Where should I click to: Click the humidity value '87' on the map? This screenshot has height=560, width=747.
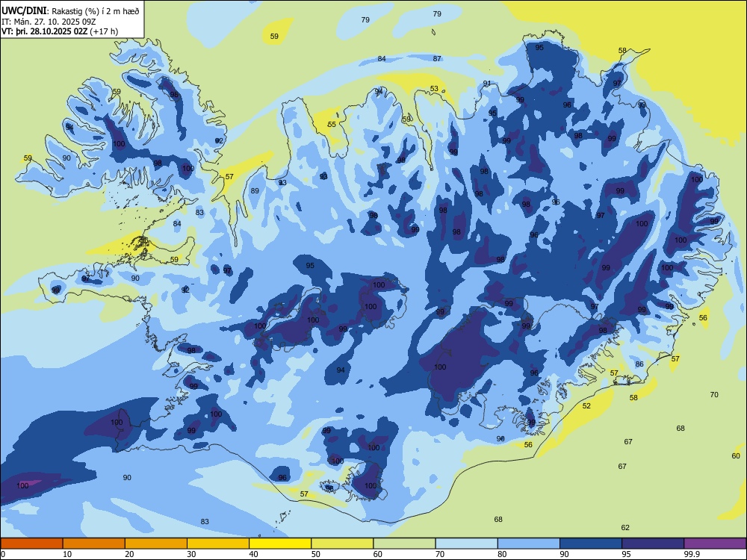(437, 58)
